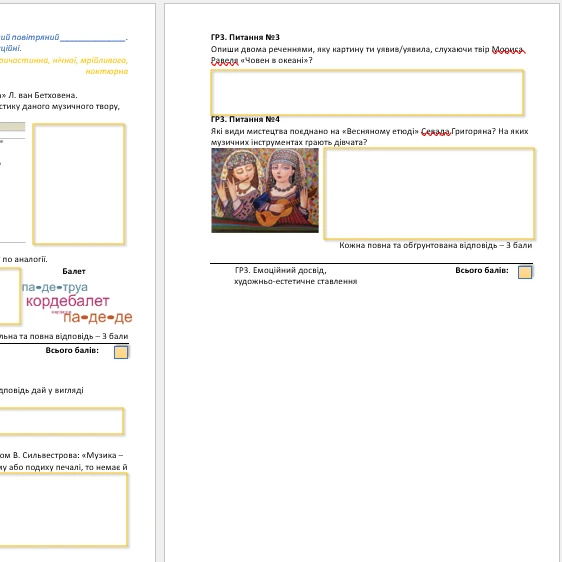Click the па-де-труа text in the word cloud
Viewport: 562px width, 562px height.
pos(55,287)
